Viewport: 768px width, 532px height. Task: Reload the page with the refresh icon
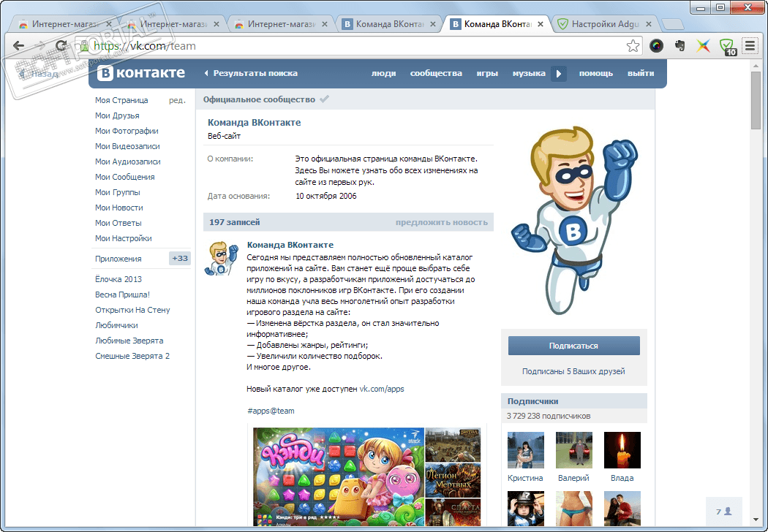(61, 46)
